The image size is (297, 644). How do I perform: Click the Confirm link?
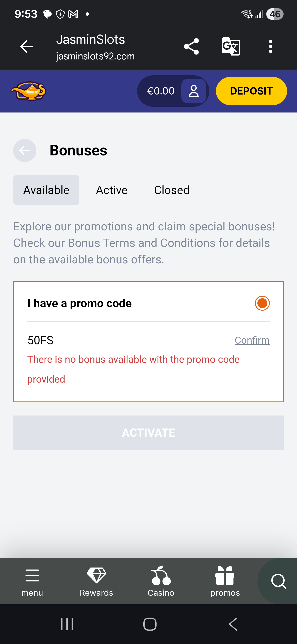(x=252, y=340)
